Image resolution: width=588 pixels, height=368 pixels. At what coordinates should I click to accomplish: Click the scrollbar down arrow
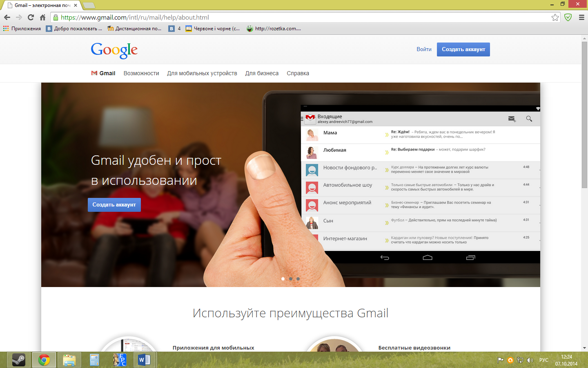pos(584,348)
